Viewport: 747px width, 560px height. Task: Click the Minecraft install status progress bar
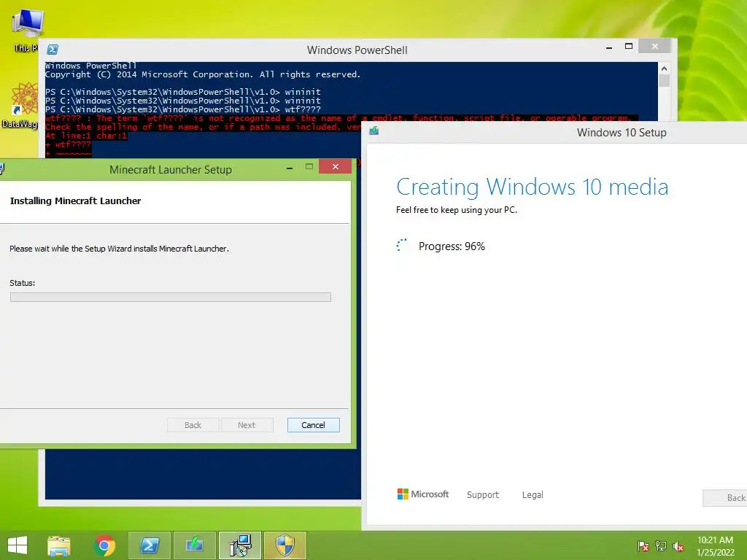coord(171,297)
